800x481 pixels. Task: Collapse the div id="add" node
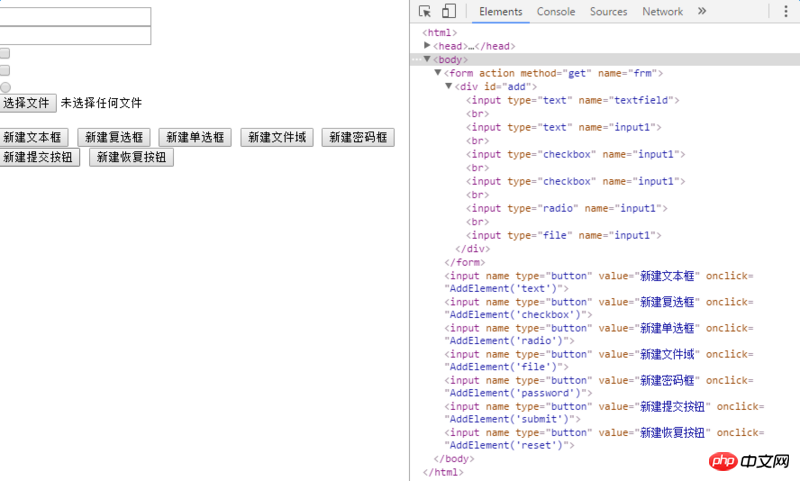click(x=449, y=87)
